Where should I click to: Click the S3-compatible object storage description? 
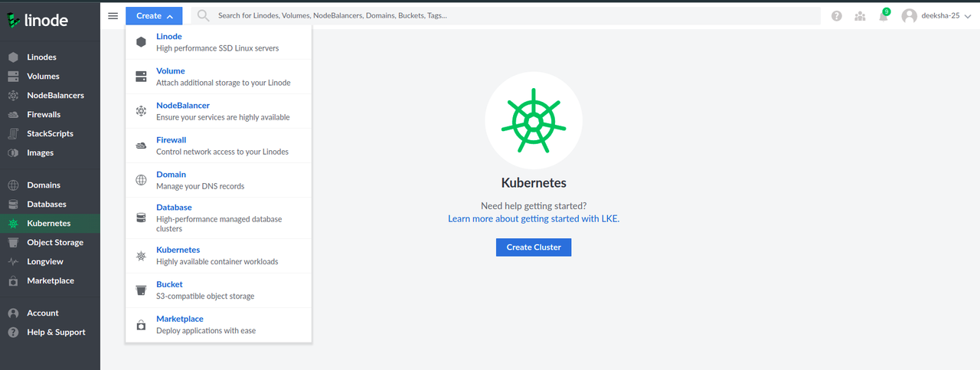click(x=205, y=296)
